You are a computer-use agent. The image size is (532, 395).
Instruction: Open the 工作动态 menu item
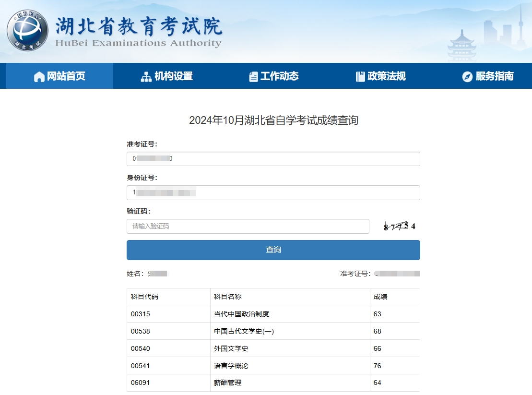[x=274, y=76]
